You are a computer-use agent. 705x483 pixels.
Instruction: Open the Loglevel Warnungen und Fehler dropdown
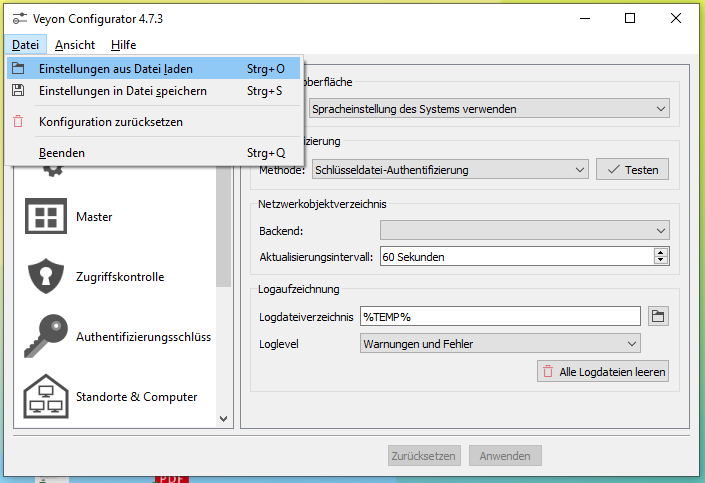500,344
